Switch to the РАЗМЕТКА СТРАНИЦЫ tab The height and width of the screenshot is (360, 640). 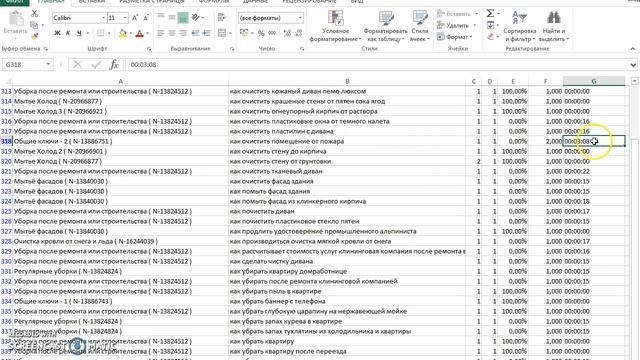(152, 2)
